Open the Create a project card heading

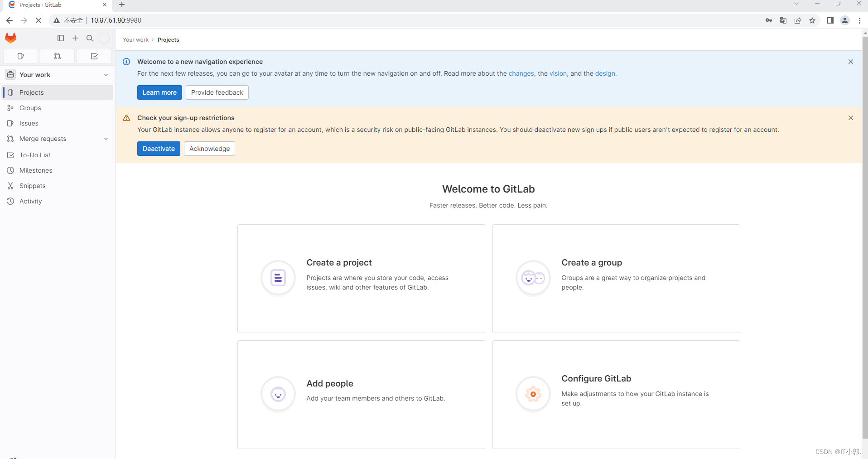tap(339, 262)
